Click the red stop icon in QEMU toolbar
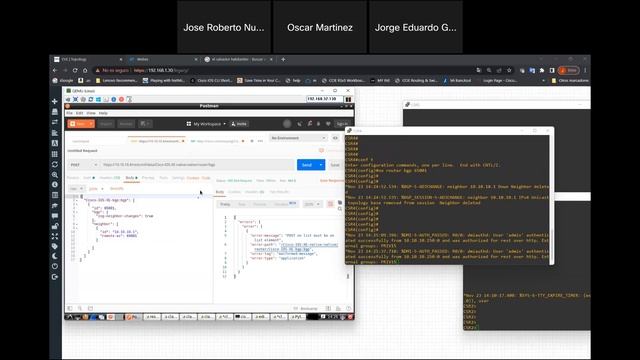 pos(121,99)
